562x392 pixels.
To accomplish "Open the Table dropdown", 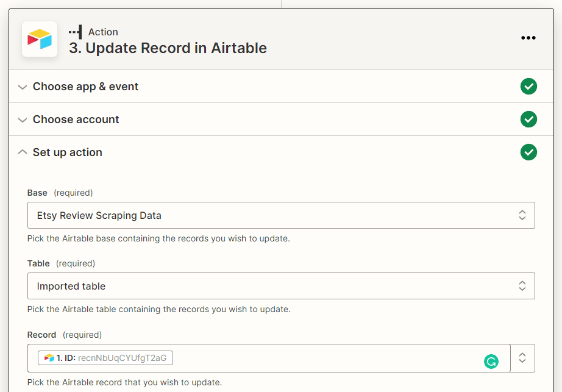I will click(x=281, y=286).
